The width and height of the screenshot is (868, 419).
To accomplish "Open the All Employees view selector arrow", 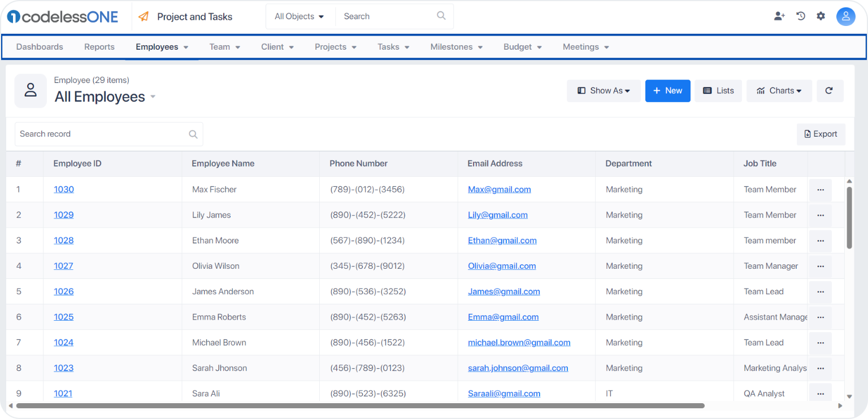I will coord(153,97).
